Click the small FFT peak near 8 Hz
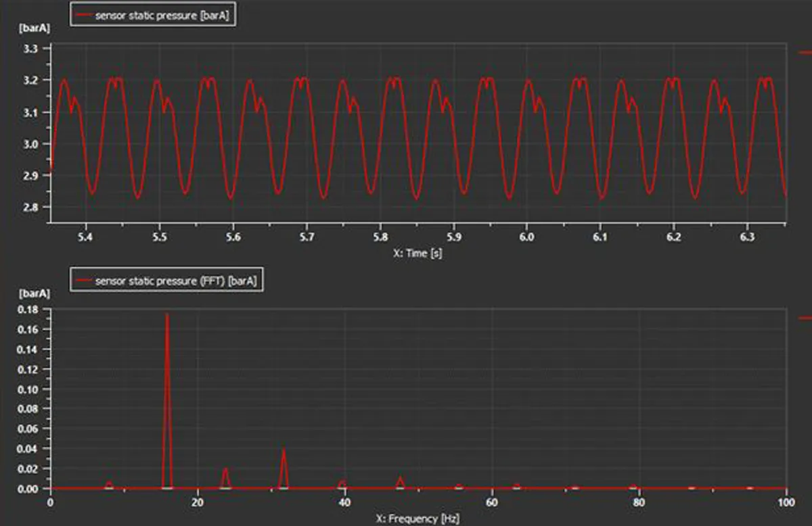The height and width of the screenshot is (526, 812). [109, 485]
